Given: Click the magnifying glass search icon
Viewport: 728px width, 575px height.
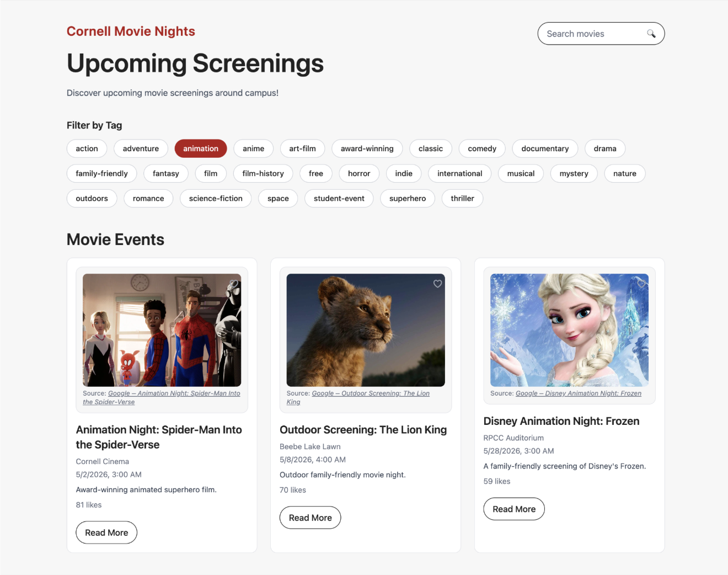Looking at the screenshot, I should click(651, 34).
